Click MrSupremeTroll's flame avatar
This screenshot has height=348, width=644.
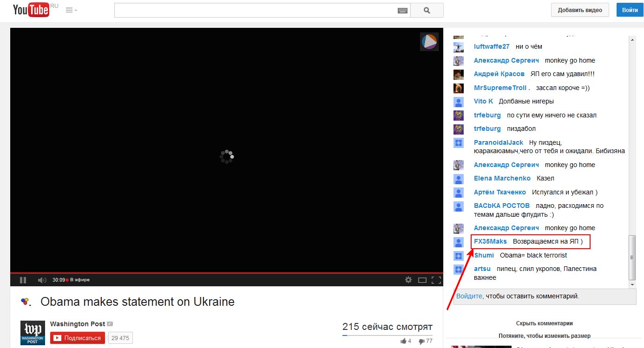click(x=459, y=88)
